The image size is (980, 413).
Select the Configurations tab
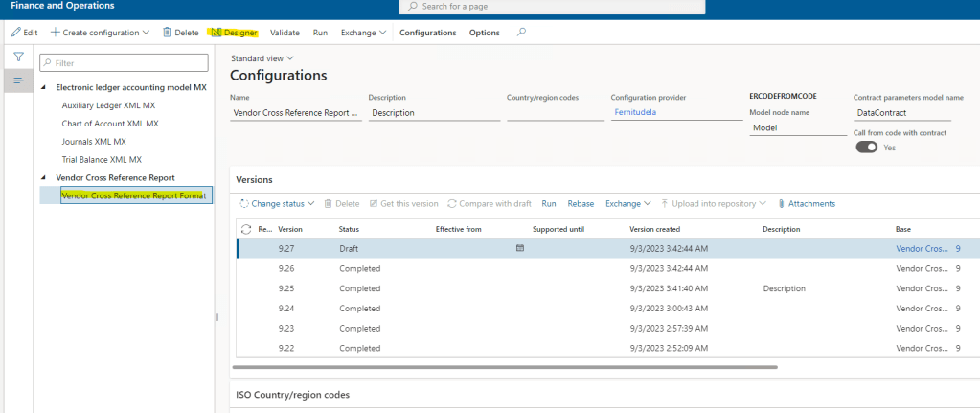pyautogui.click(x=427, y=33)
